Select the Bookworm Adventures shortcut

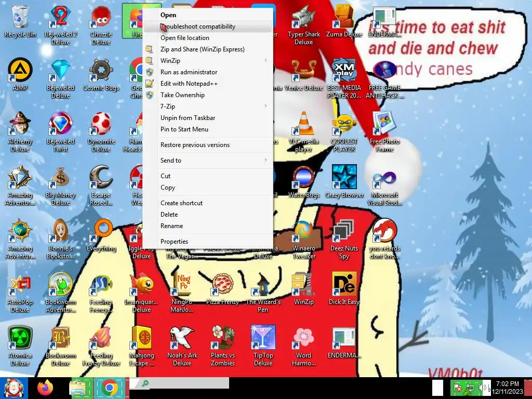(60, 292)
